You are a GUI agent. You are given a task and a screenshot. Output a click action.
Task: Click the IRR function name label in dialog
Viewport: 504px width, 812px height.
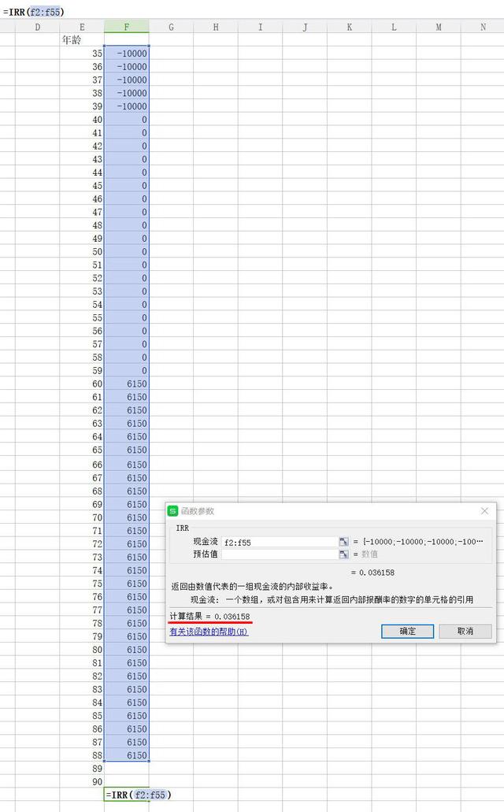(x=183, y=528)
